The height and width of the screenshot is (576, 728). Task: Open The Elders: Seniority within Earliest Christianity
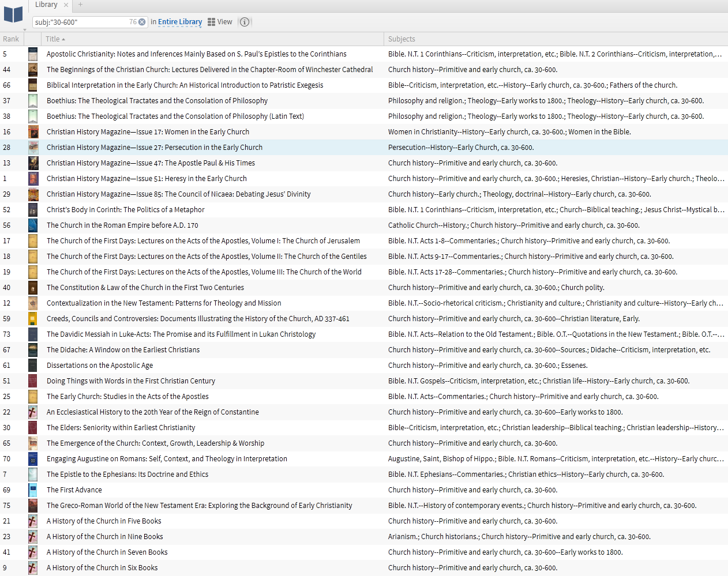click(x=121, y=428)
